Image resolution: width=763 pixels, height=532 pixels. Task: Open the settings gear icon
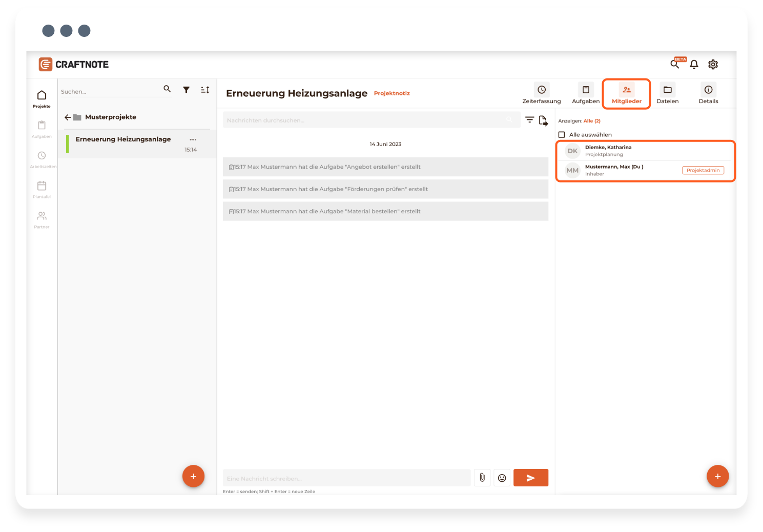click(713, 65)
